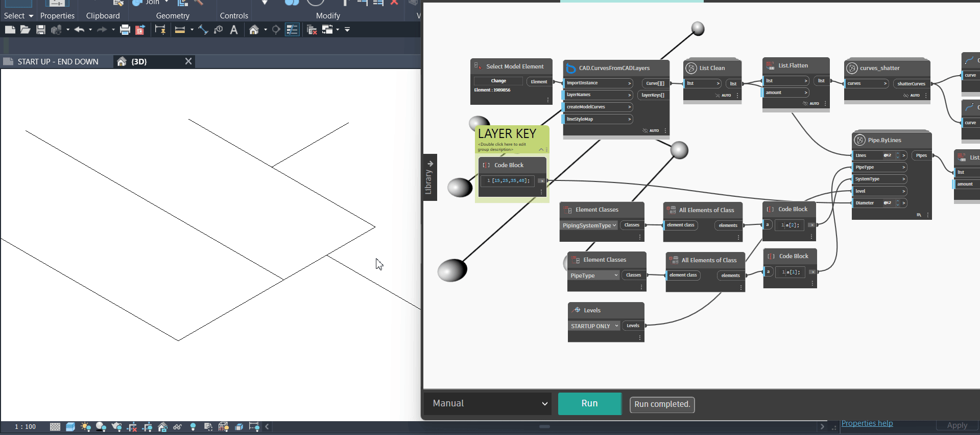Click the Geometry panel label in ribbon
The image size is (980, 435).
click(173, 16)
